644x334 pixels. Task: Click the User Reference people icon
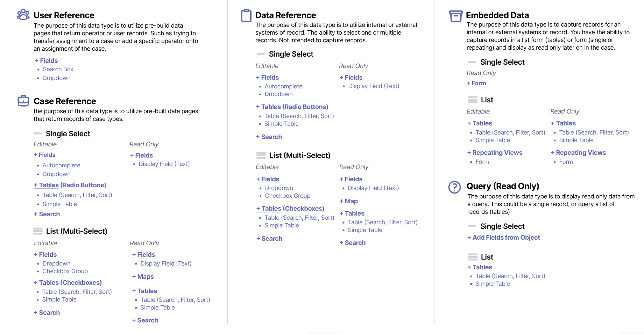(x=23, y=15)
